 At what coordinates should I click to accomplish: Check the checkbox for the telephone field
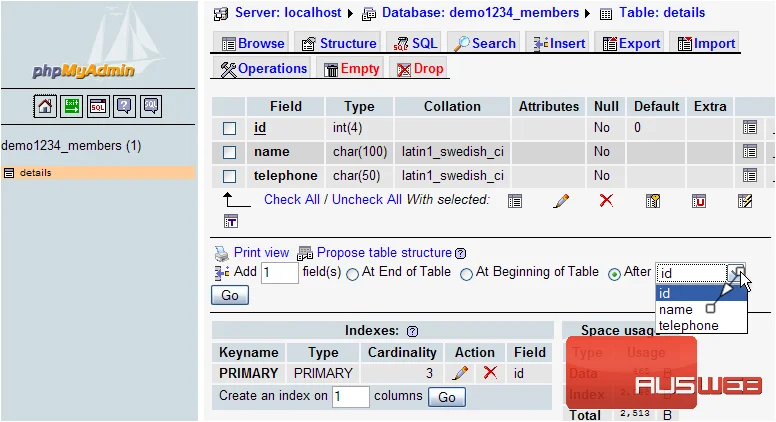229,176
